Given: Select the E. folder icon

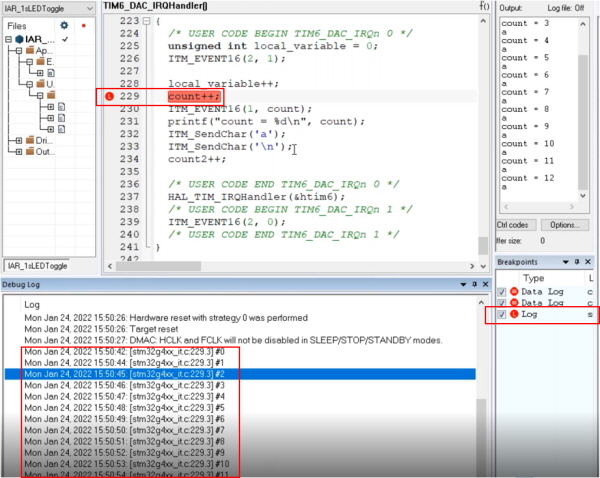Looking at the screenshot, I should (41, 61).
